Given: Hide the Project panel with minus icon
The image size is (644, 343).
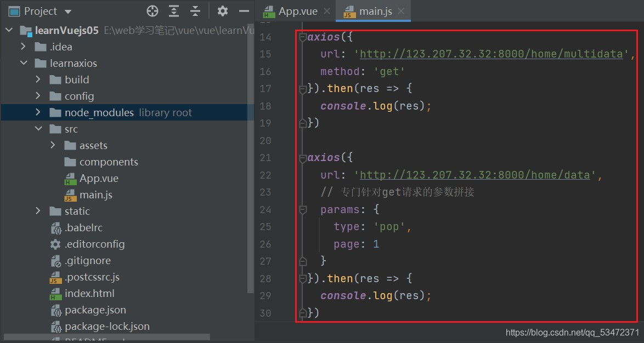Looking at the screenshot, I should tap(244, 11).
